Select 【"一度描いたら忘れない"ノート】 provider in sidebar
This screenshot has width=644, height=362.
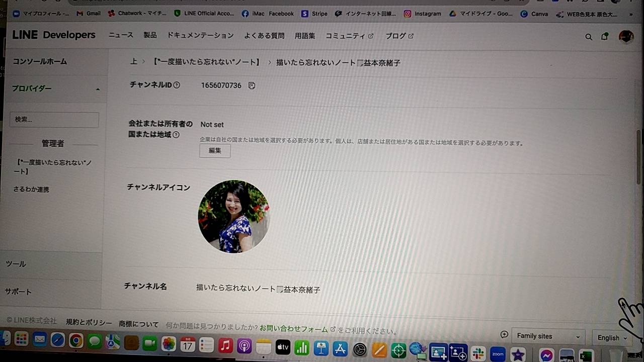tap(53, 167)
